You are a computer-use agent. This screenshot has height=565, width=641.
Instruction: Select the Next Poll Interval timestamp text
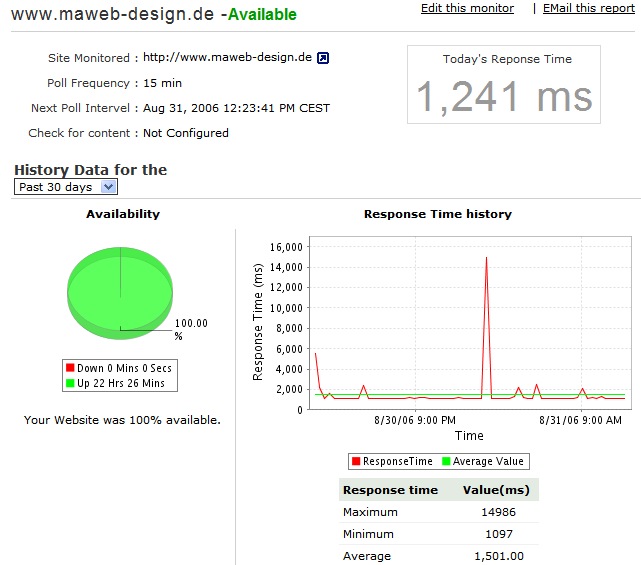pos(236,108)
